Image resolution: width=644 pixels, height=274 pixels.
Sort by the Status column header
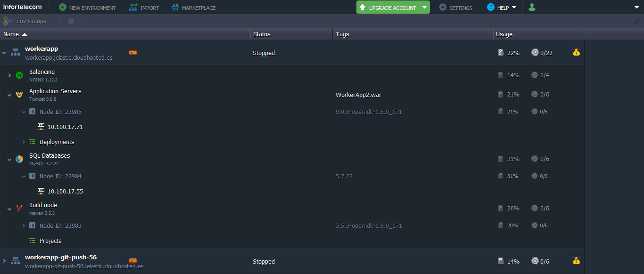click(x=291, y=34)
